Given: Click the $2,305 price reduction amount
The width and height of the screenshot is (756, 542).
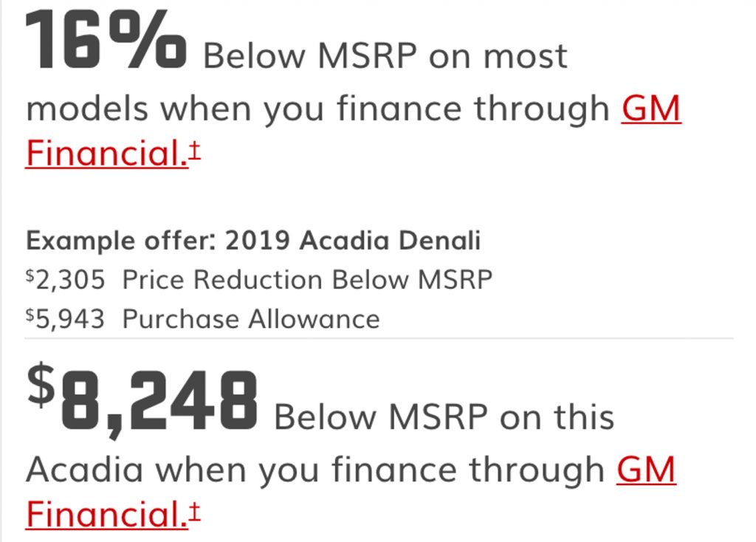Looking at the screenshot, I should click(x=65, y=280).
